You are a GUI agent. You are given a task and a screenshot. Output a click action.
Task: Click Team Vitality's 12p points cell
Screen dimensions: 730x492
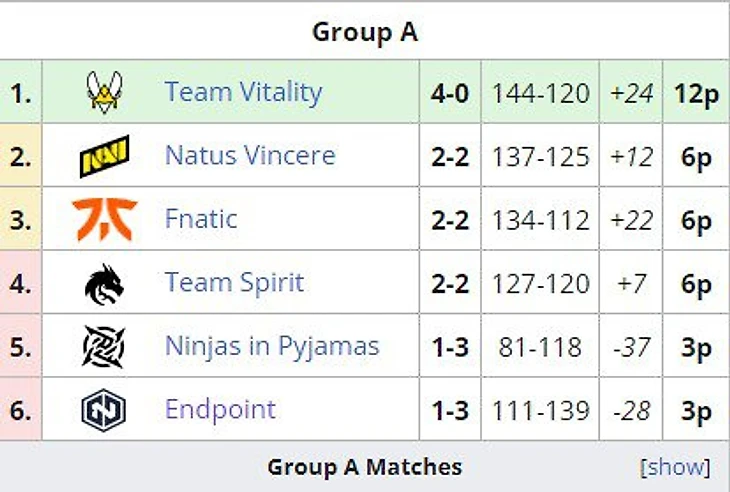point(696,93)
